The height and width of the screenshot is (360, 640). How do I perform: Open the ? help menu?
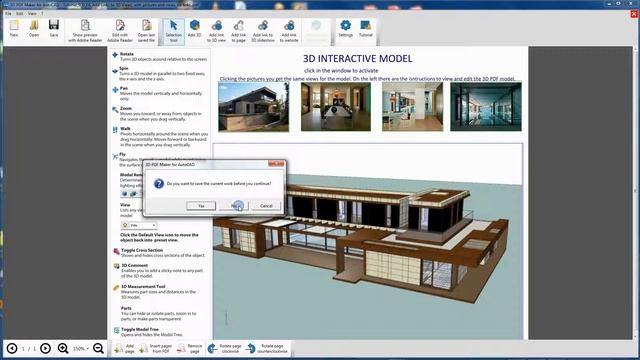(42, 13)
